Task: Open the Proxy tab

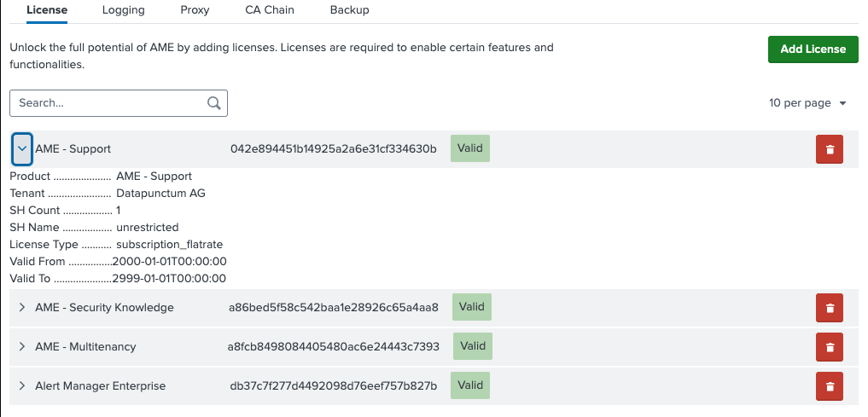Action: (x=195, y=10)
